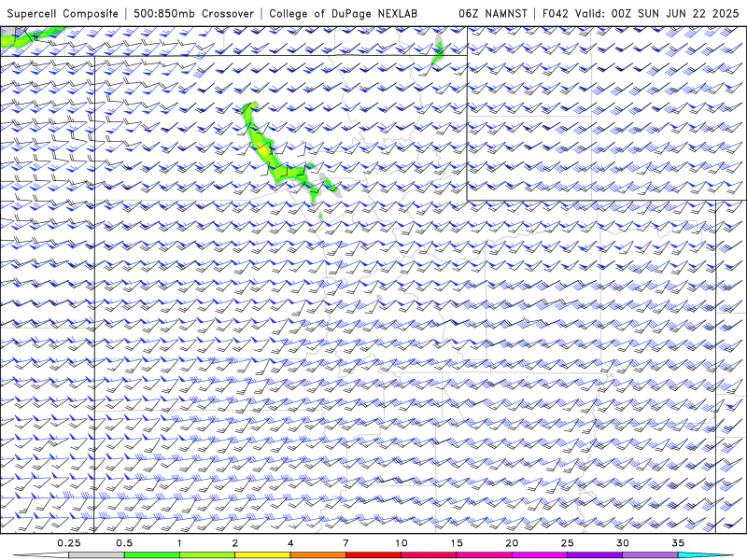Click the "Supercell Composite" title text
This screenshot has width=747, height=560.
click(x=63, y=13)
